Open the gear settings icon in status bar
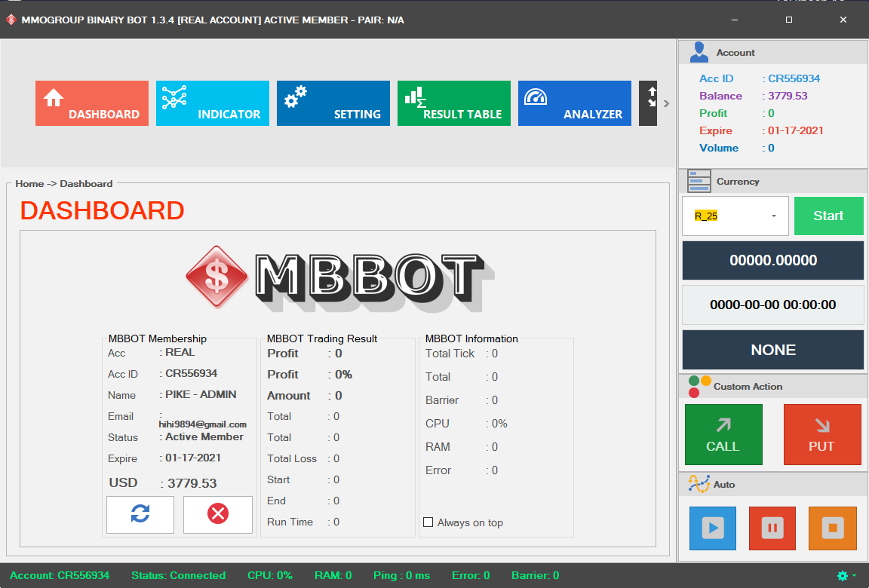 pos(843,576)
